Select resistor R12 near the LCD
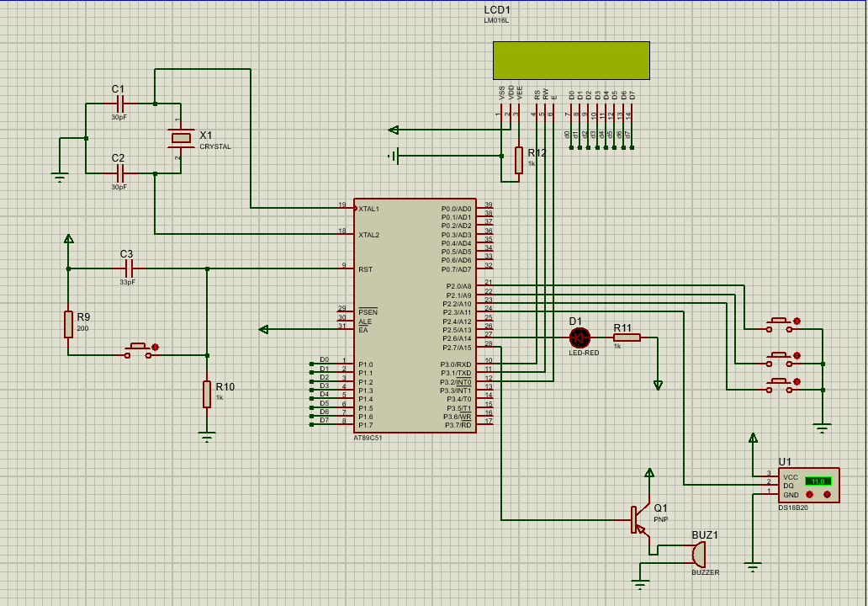 [519, 160]
